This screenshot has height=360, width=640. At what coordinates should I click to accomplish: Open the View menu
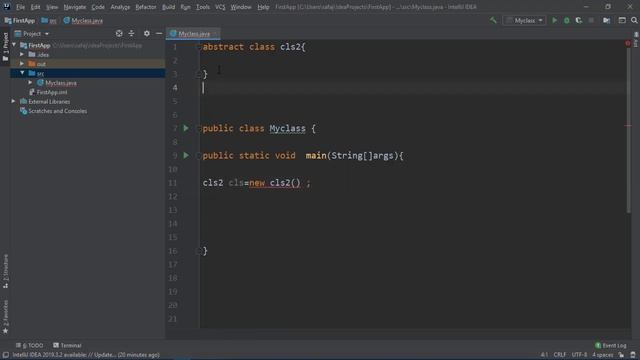pos(52,7)
